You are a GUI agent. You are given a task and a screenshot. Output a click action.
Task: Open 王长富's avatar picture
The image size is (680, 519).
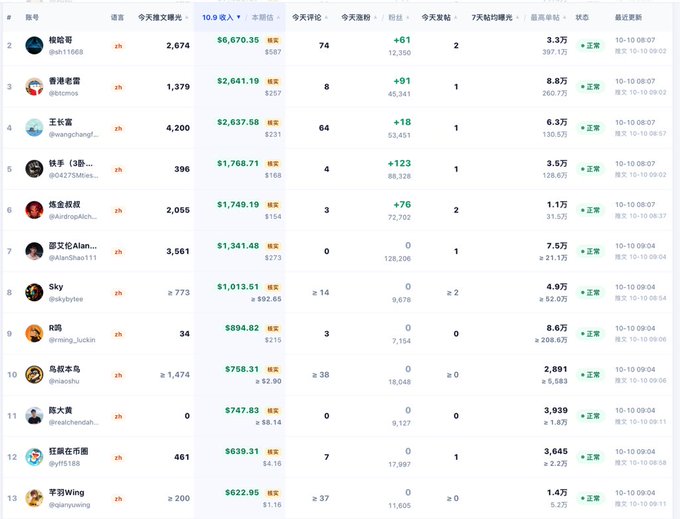pyautogui.click(x=34, y=128)
